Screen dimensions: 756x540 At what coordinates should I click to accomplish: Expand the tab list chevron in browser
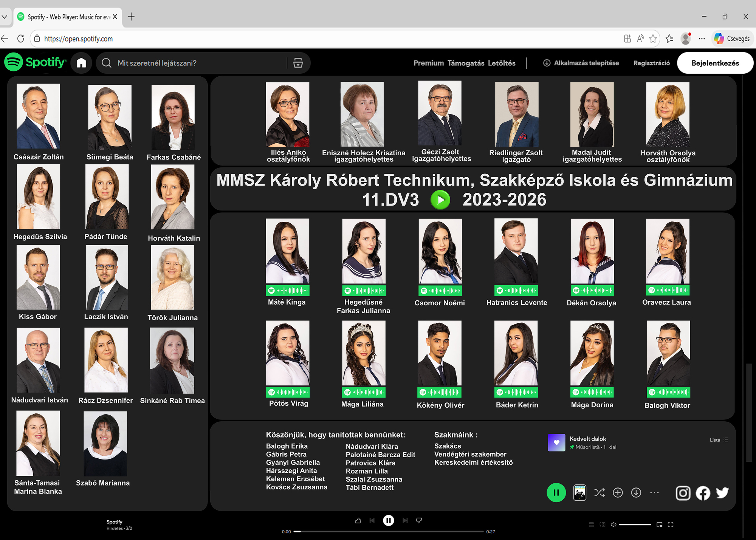pos(5,17)
